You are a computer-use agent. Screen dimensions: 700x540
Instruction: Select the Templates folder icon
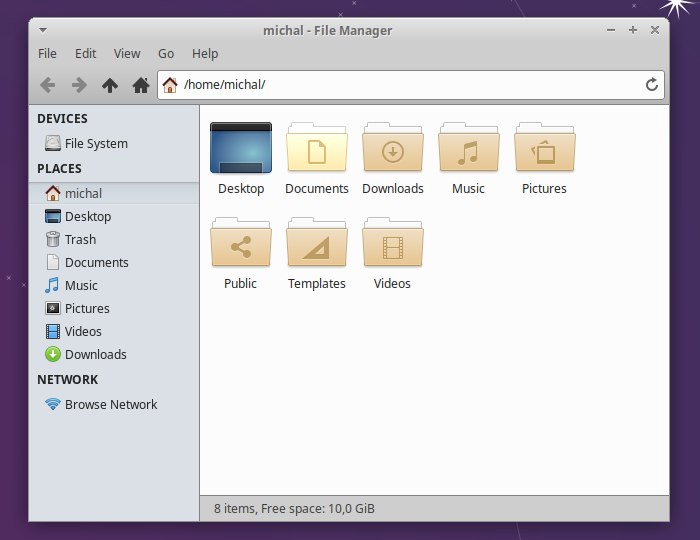click(317, 242)
